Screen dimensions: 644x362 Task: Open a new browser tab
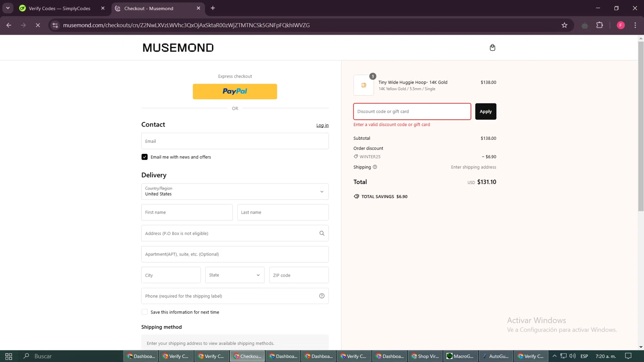tap(213, 8)
